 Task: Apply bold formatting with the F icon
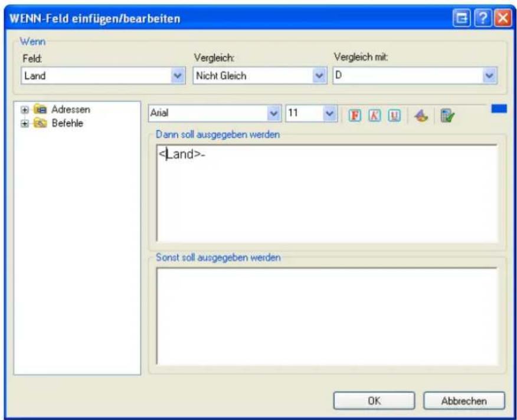[355, 116]
